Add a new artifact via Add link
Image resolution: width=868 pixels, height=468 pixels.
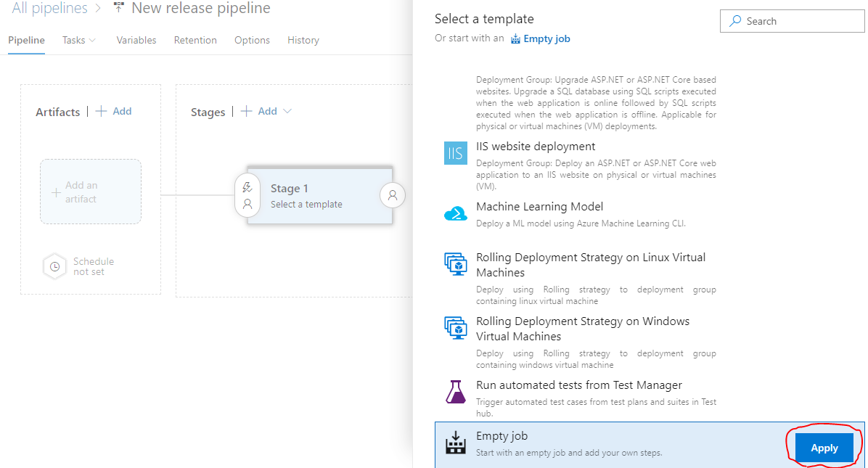point(114,111)
